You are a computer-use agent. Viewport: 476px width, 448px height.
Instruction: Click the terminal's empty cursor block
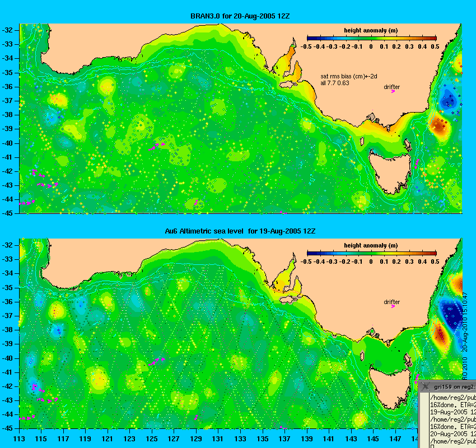point(432,446)
